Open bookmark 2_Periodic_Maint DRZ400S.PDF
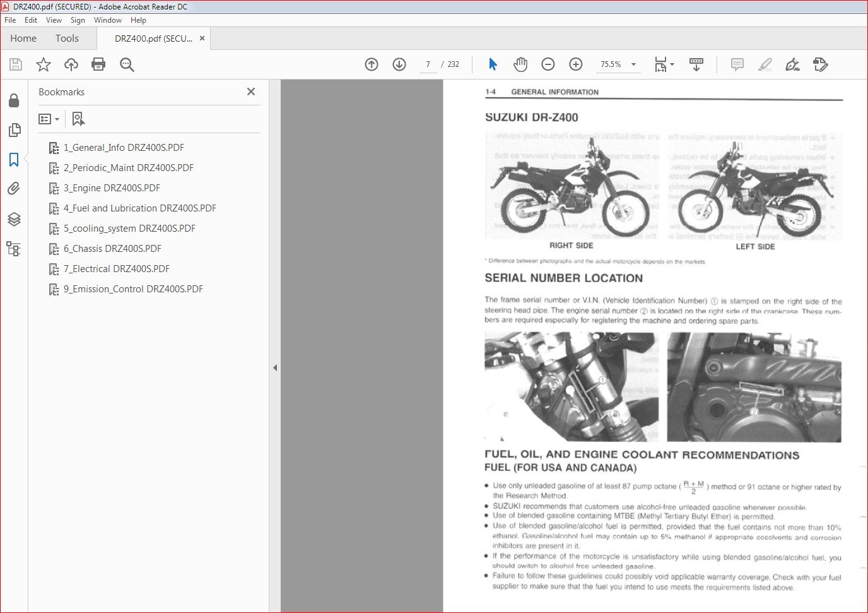The width and height of the screenshot is (868, 613). click(129, 168)
